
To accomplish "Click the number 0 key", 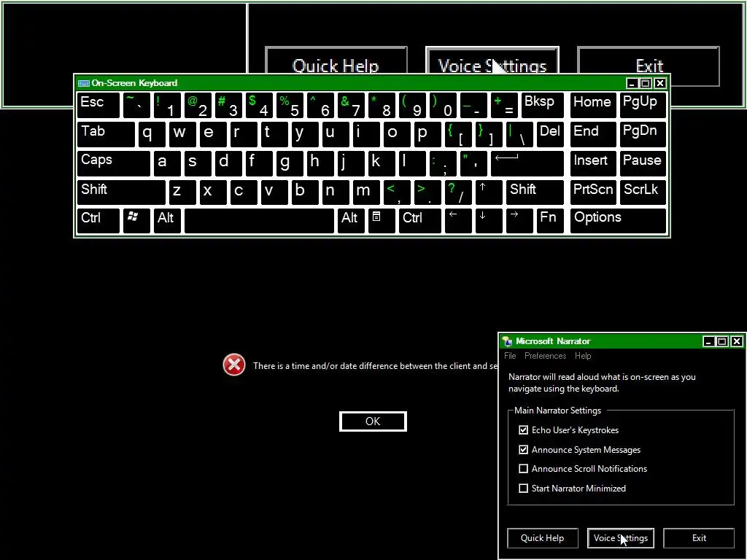I will pyautogui.click(x=443, y=105).
